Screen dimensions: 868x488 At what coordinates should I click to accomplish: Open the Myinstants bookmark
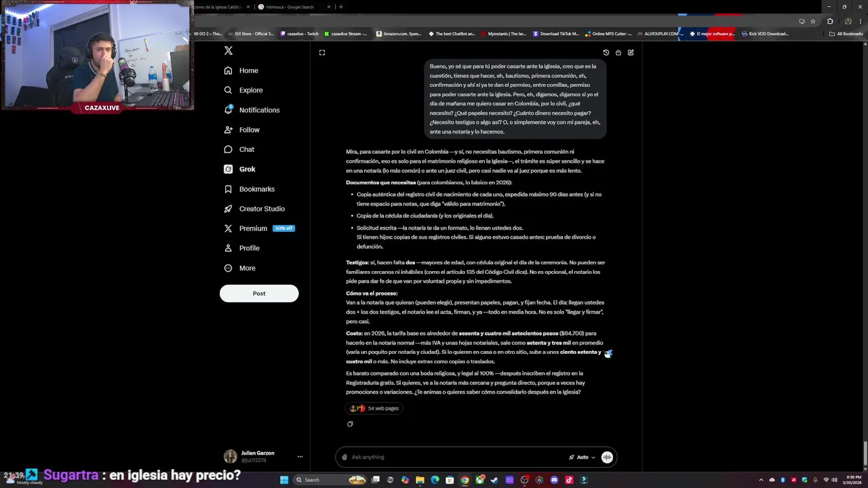(504, 33)
